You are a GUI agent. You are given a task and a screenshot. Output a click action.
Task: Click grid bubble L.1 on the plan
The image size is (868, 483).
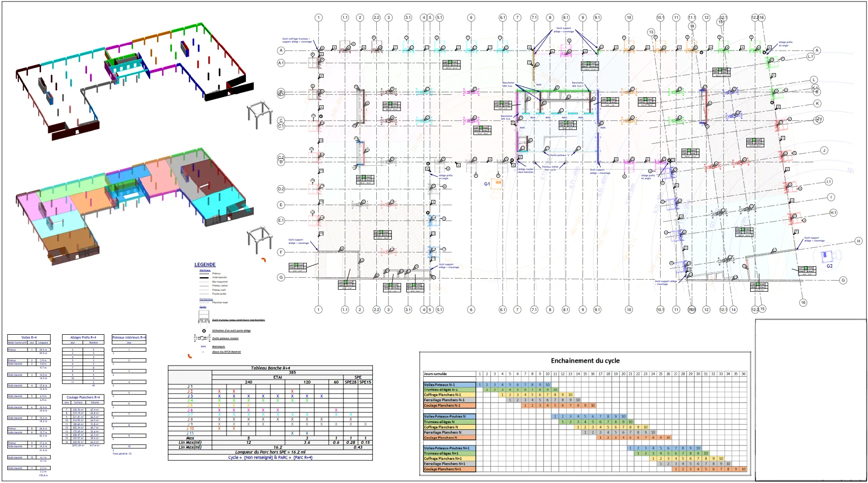coord(811,57)
